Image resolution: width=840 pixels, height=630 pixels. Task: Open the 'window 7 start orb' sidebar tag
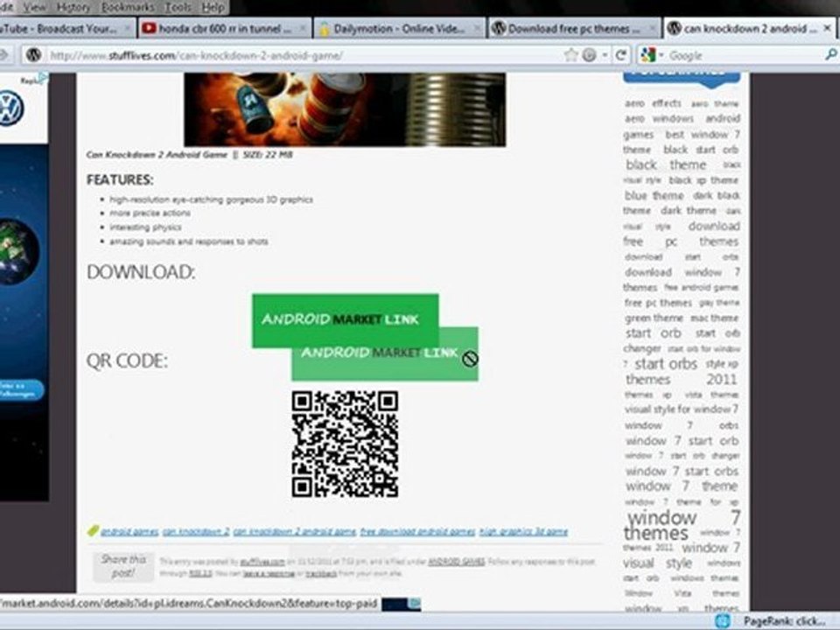click(x=682, y=441)
